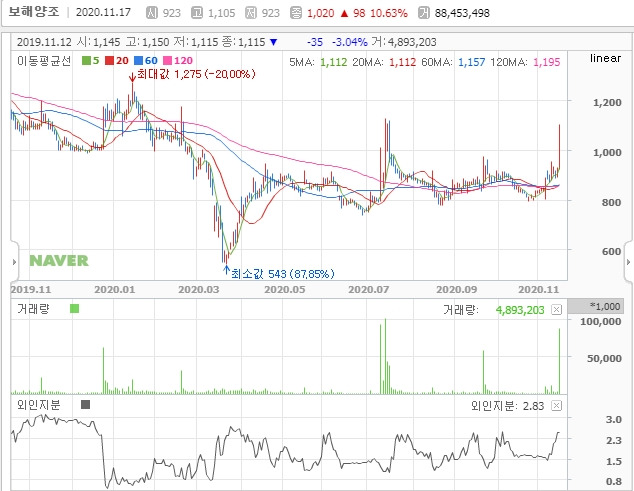
Task: Click the green 거래량 legend square
Action: (x=74, y=309)
